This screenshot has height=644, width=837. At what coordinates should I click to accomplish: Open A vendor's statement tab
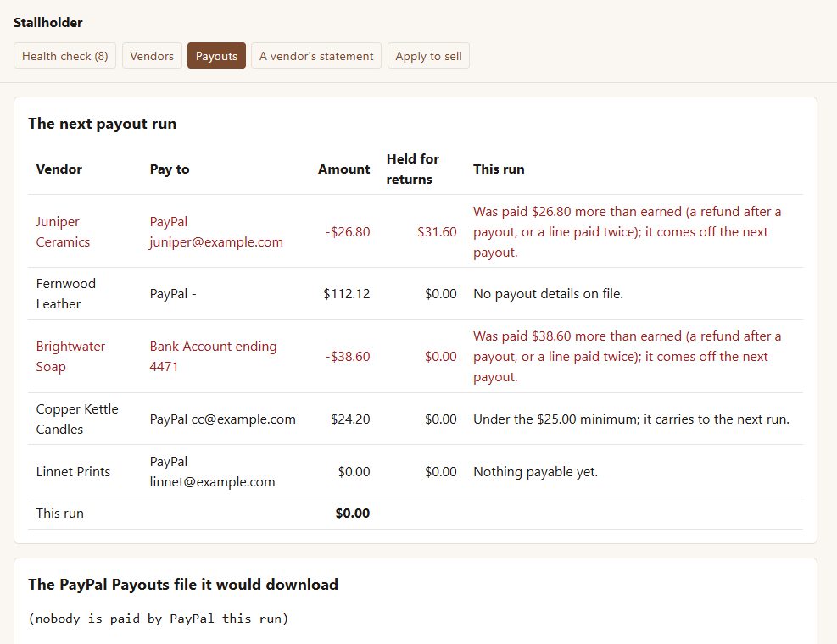[x=316, y=56]
